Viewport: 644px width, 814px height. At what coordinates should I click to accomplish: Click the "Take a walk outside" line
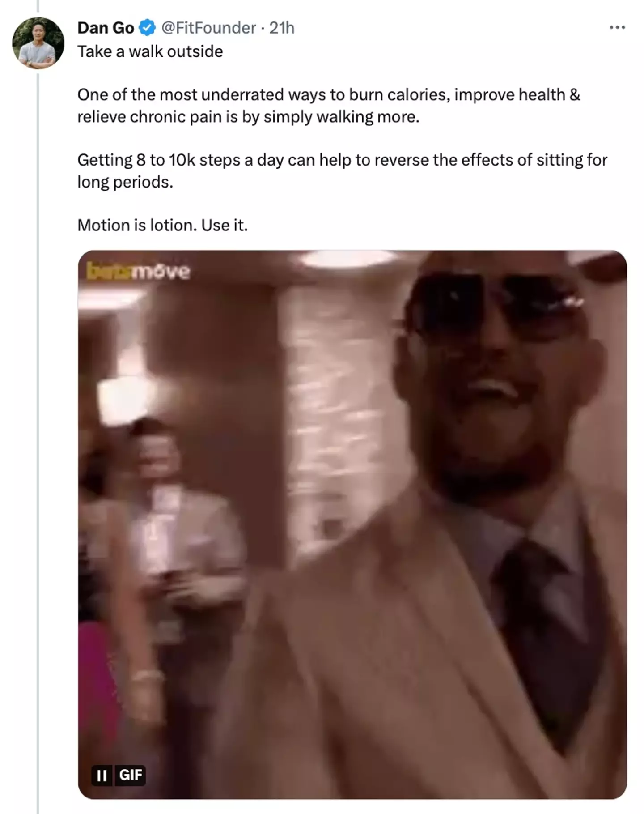[150, 51]
